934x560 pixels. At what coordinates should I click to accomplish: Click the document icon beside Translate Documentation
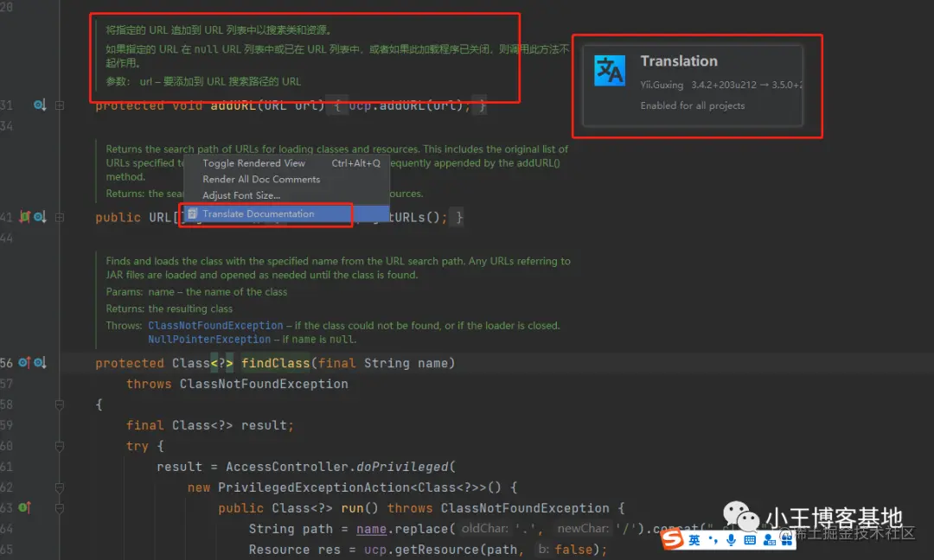(x=192, y=213)
